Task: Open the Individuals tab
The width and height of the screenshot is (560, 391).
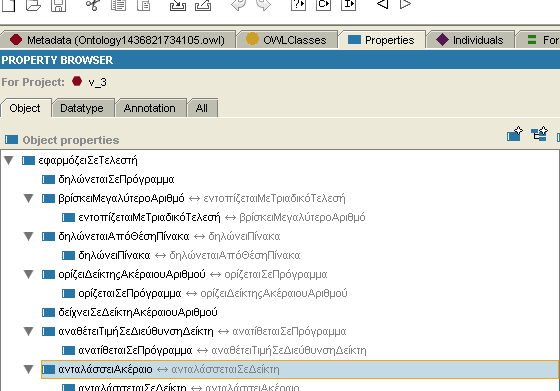Action: tap(470, 40)
